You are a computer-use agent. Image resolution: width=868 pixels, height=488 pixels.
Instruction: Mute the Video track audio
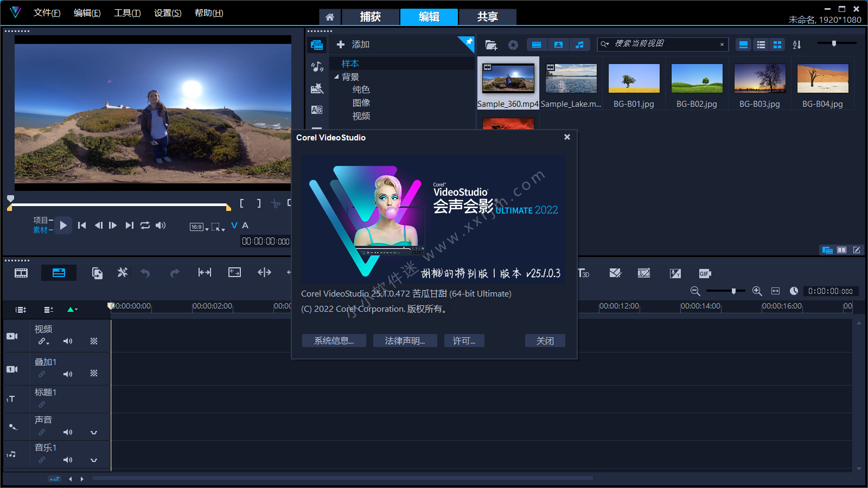coord(68,341)
